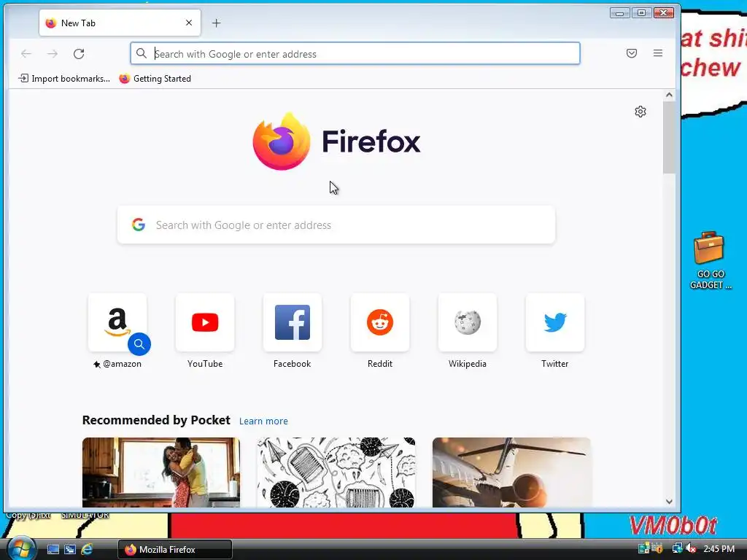747x560 pixels.
Task: Click the scrollbar up arrow
Action: pos(669,95)
